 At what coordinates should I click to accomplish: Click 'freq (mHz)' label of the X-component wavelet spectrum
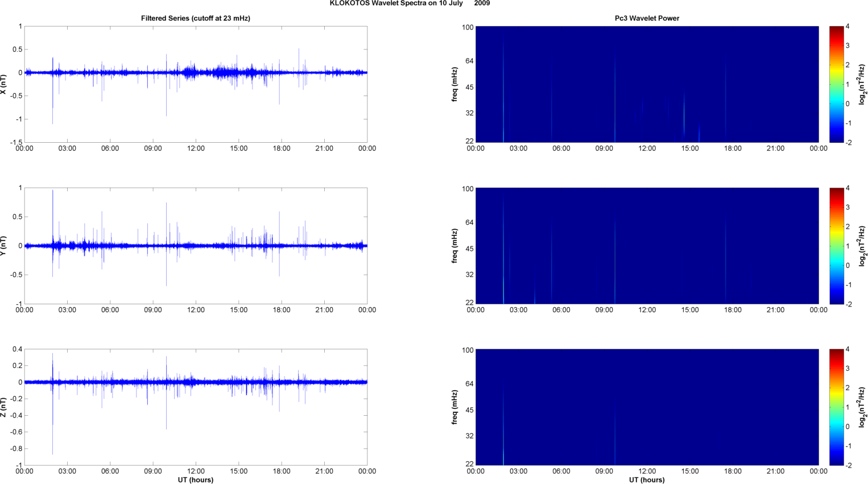click(455, 84)
